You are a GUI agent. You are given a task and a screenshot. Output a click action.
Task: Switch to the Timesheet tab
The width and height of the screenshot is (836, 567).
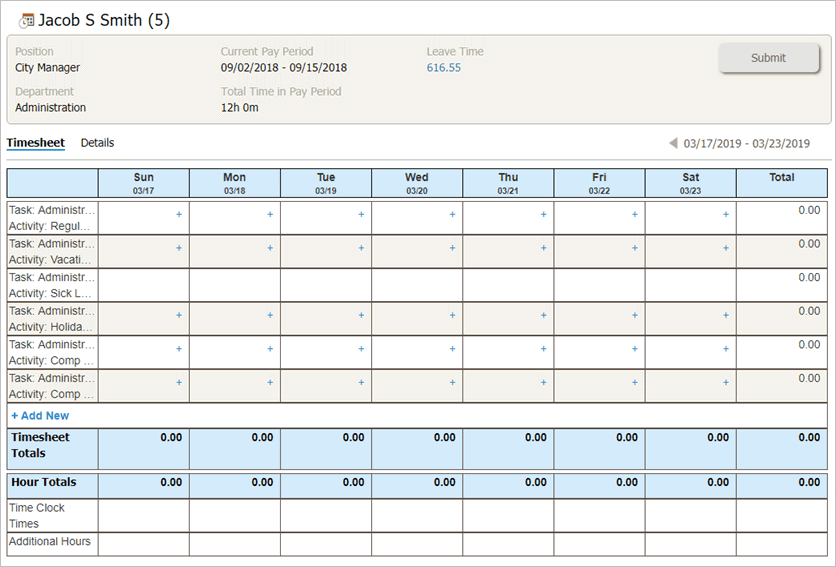click(x=35, y=143)
